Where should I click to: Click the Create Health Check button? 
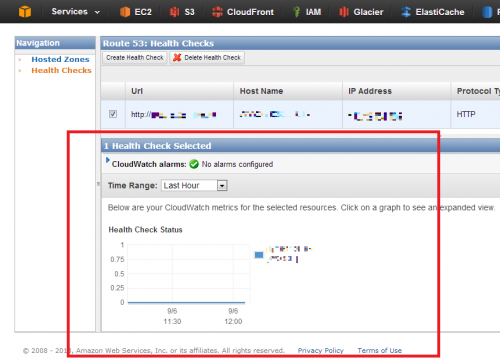(x=135, y=57)
